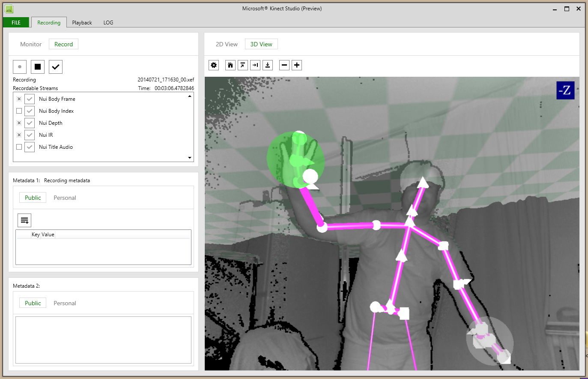Toggle the Nui Depth stream checkbox

19,123
